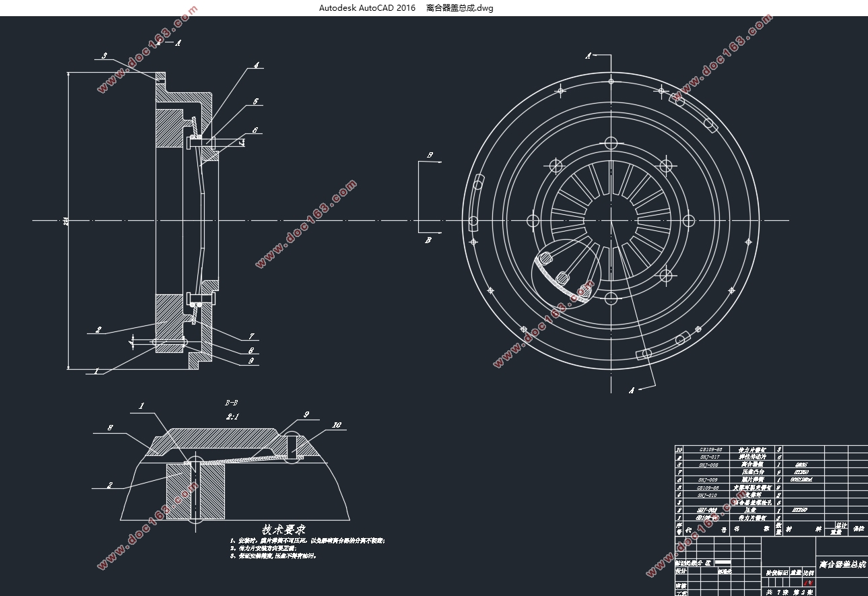The width and height of the screenshot is (868, 596).
Task: Select callout number 2 in the B-B view
Action: click(x=109, y=484)
